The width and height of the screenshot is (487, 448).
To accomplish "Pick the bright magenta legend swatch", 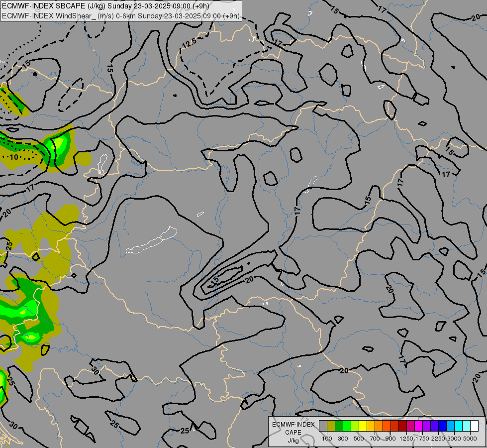I will (x=418, y=426).
